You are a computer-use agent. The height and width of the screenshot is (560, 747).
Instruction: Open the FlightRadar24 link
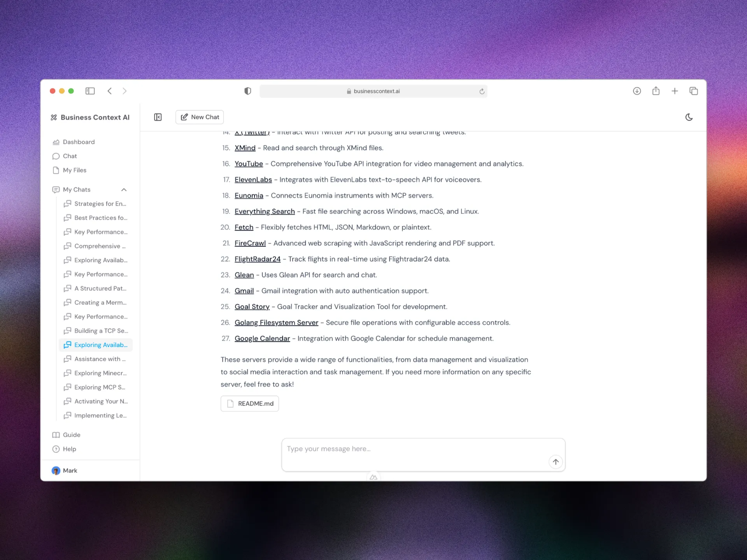258,259
